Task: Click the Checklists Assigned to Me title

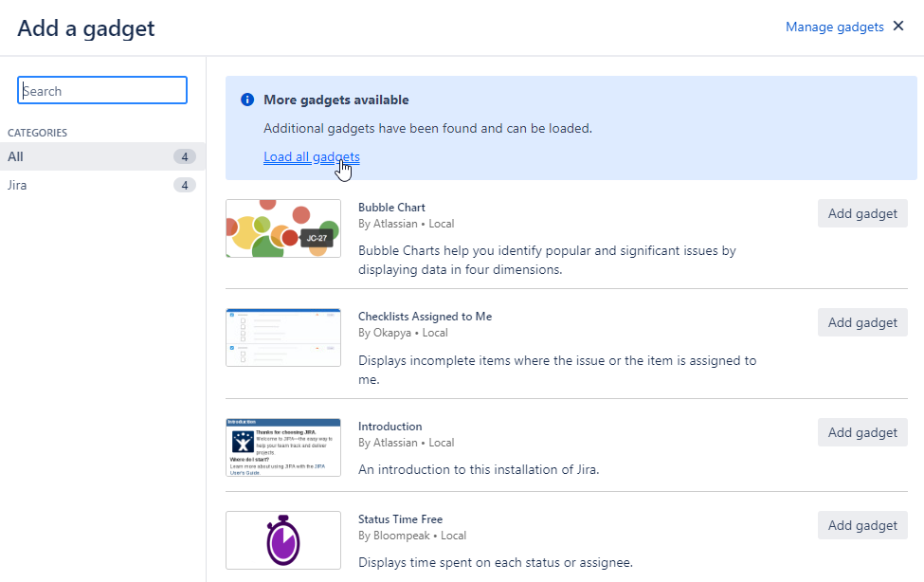Action: coord(425,317)
